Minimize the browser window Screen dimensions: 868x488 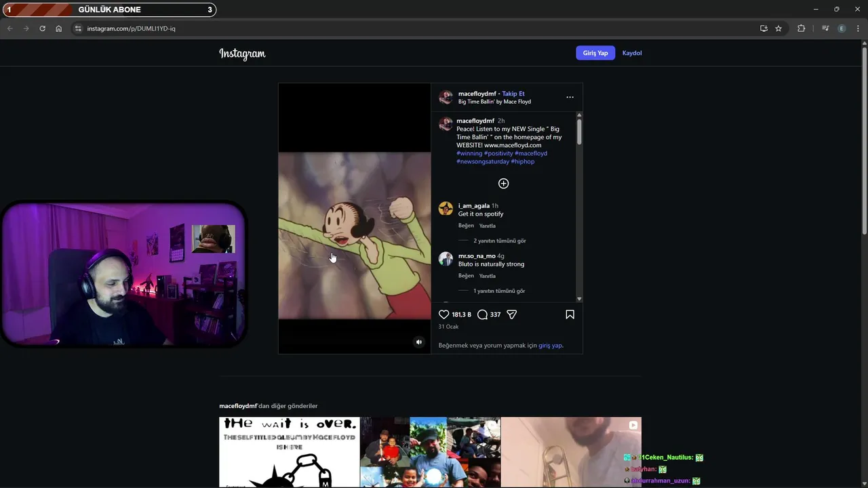tap(815, 9)
